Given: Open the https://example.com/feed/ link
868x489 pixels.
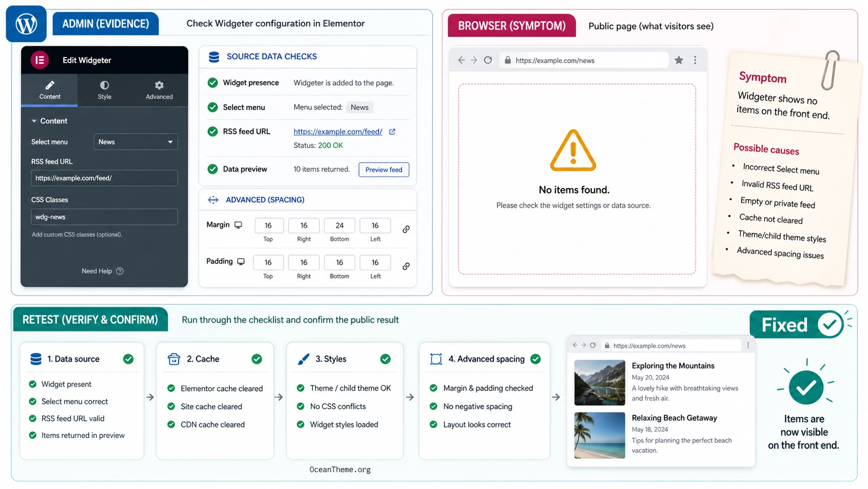Looking at the screenshot, I should point(338,131).
